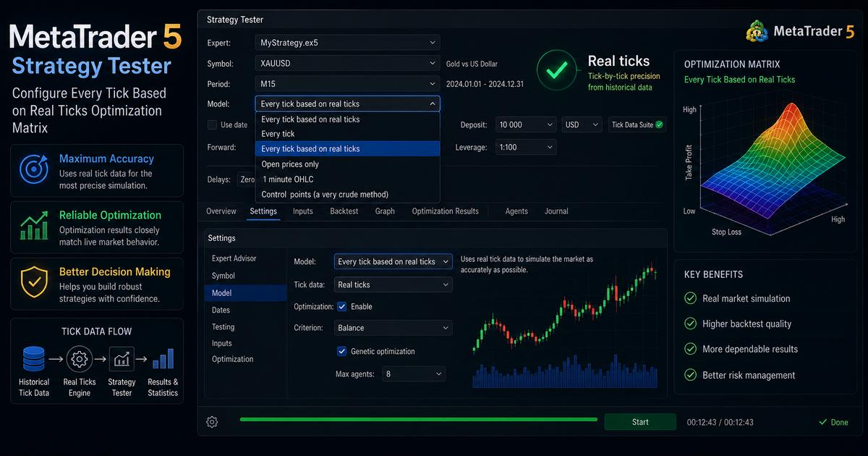Click the More dependable results check icon
The width and height of the screenshot is (868, 456).
[x=690, y=349]
